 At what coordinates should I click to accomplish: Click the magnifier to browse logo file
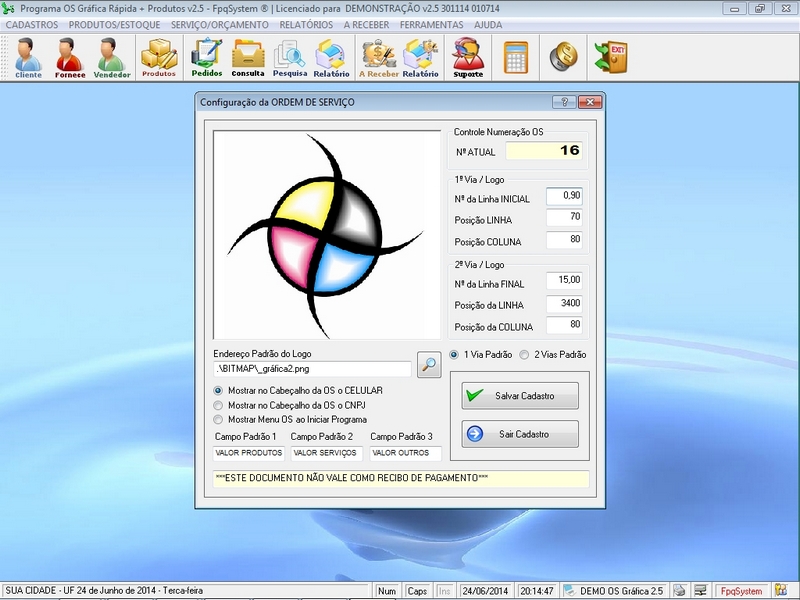(x=428, y=365)
